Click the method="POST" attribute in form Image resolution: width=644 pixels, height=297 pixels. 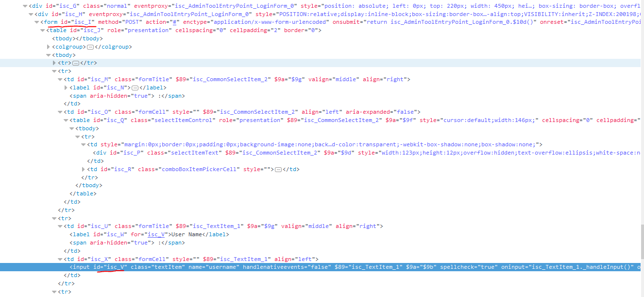119,22
